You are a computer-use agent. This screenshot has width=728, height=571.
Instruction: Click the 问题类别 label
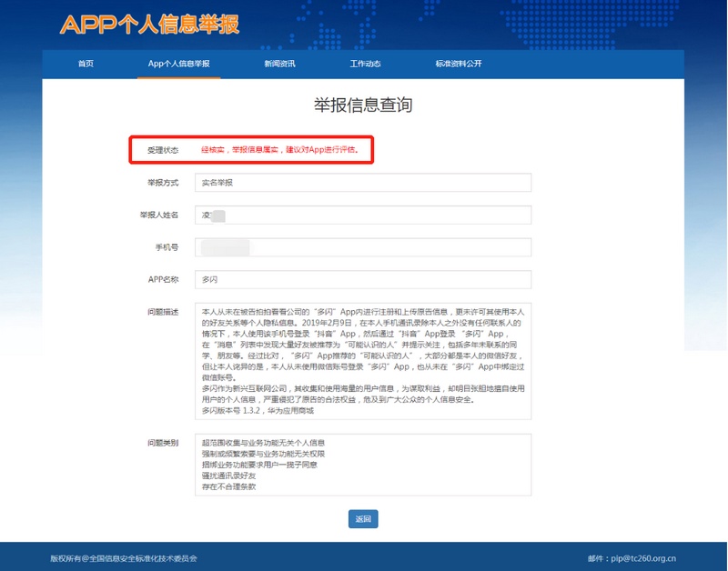(x=163, y=443)
